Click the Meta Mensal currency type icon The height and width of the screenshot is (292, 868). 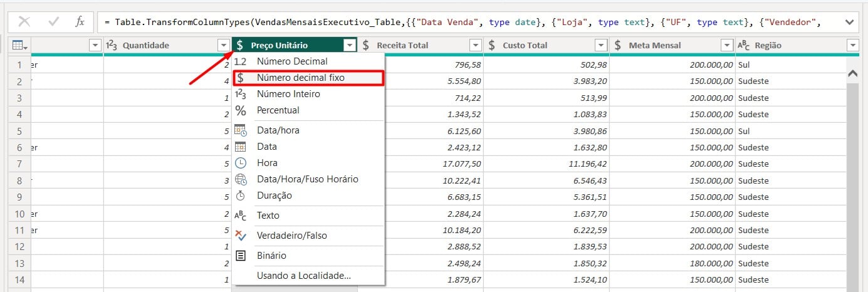pyautogui.click(x=618, y=45)
